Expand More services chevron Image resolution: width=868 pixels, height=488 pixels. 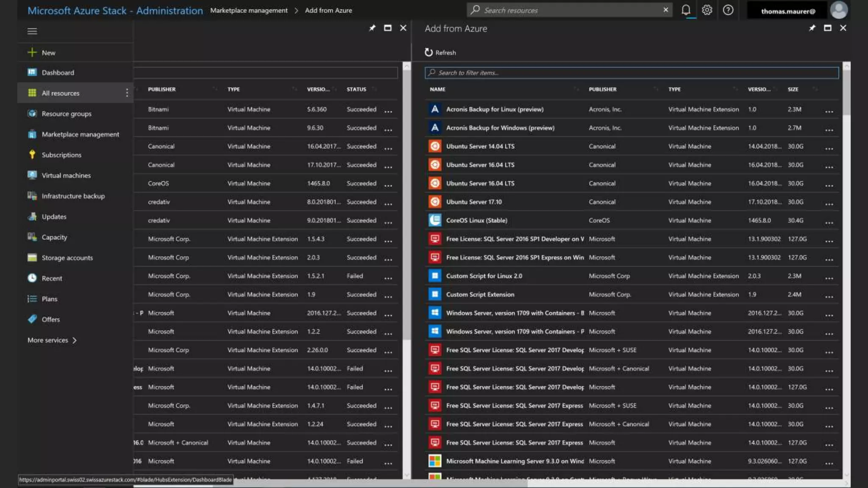click(75, 340)
